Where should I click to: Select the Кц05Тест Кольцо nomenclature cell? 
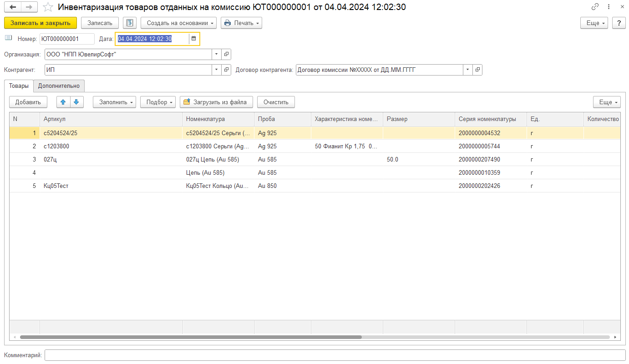coord(218,186)
